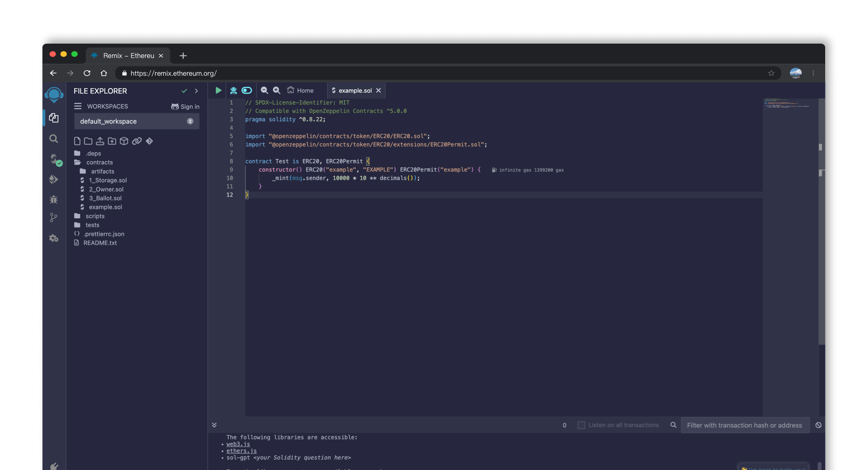Switch to the Home tab

tap(301, 90)
